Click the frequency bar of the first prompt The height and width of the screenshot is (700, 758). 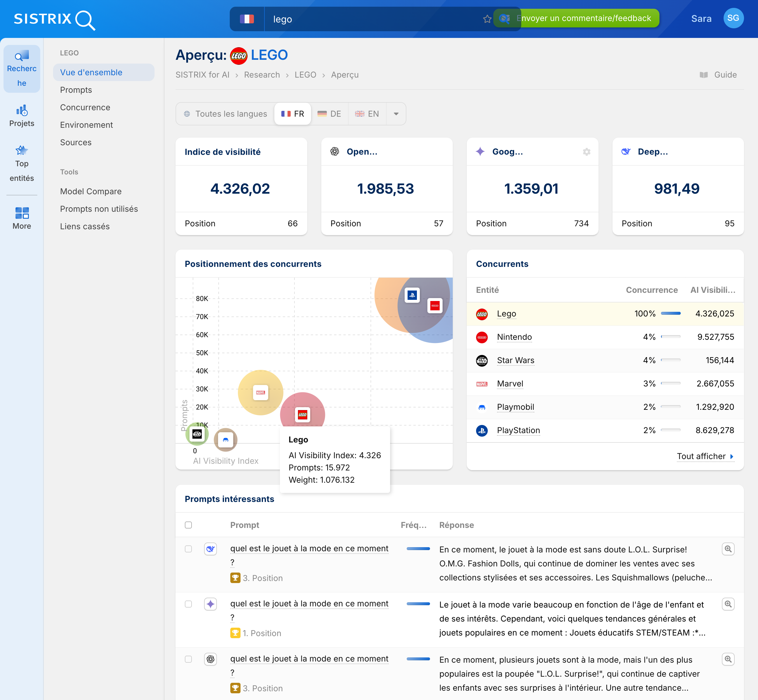pyautogui.click(x=418, y=549)
